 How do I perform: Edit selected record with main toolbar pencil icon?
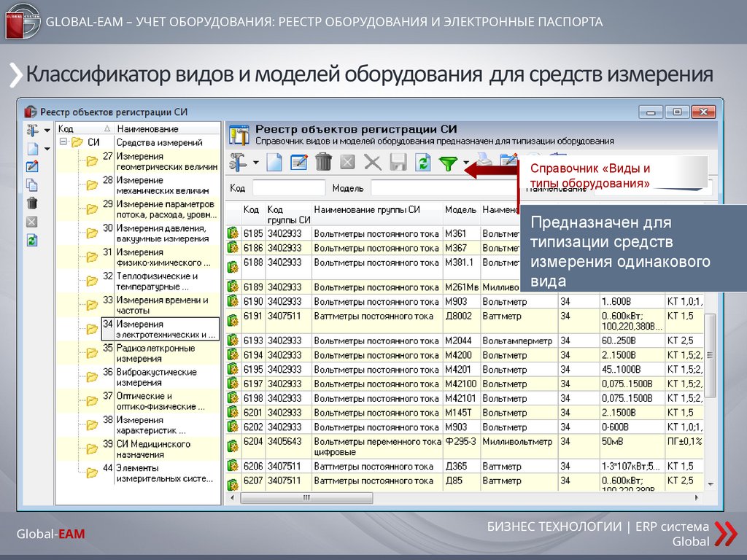298,163
